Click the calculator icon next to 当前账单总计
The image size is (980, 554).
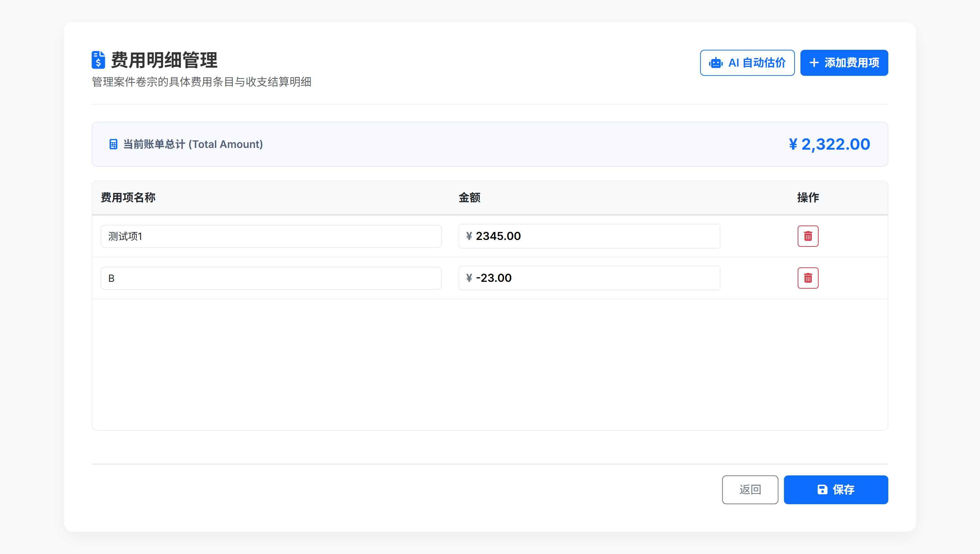(113, 144)
